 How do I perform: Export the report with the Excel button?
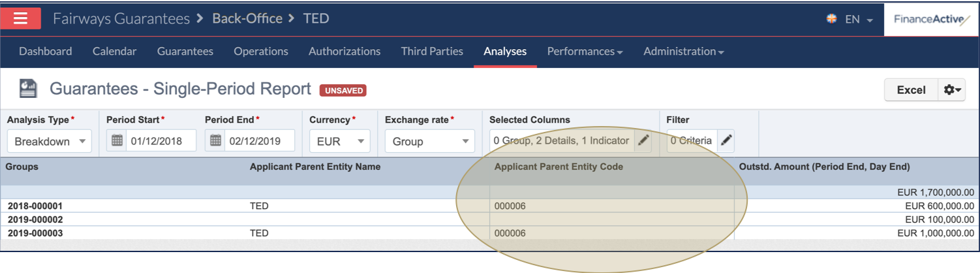pyautogui.click(x=911, y=90)
